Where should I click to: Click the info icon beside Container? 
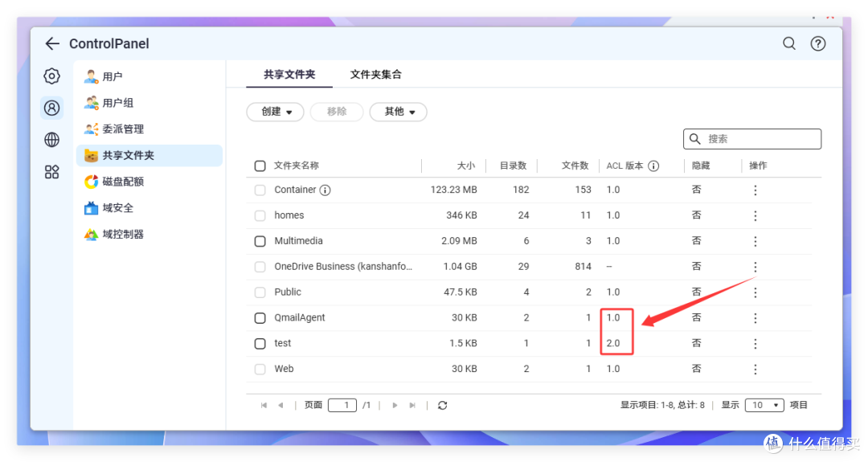click(325, 190)
